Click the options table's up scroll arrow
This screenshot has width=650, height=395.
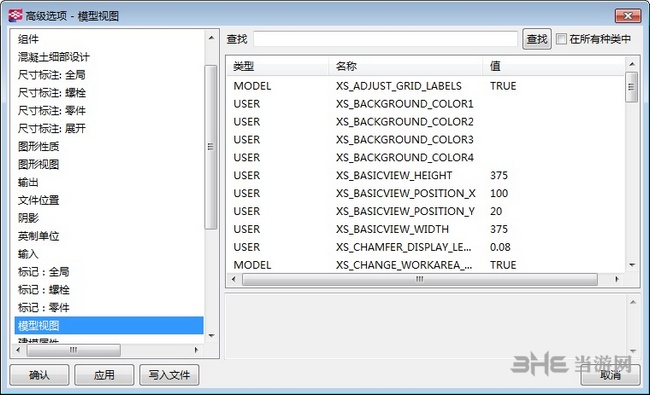[x=632, y=64]
